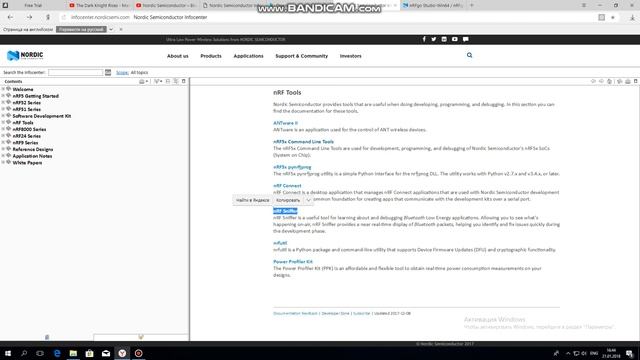Open the Power Profiler Kit link
Viewport: 640px width, 360px height.
tap(293, 262)
